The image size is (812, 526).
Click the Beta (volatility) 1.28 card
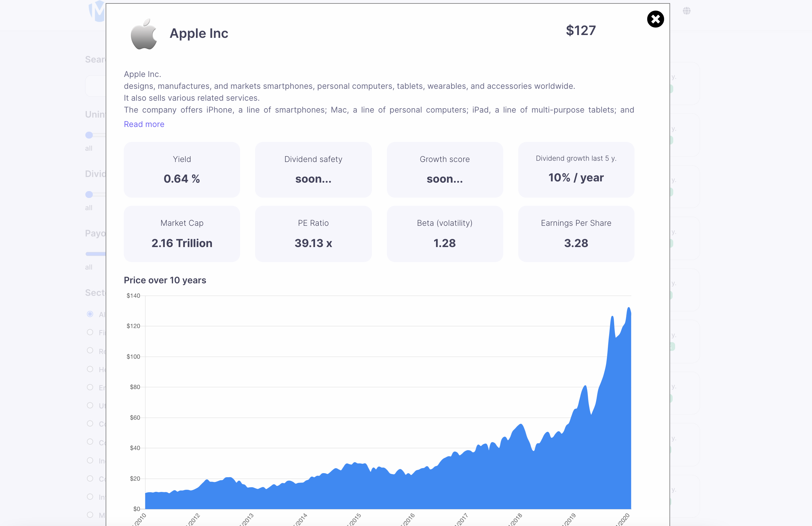coord(444,234)
